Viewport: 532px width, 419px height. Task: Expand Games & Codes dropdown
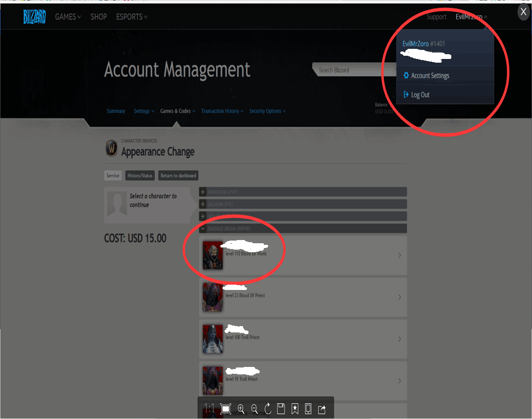177,111
